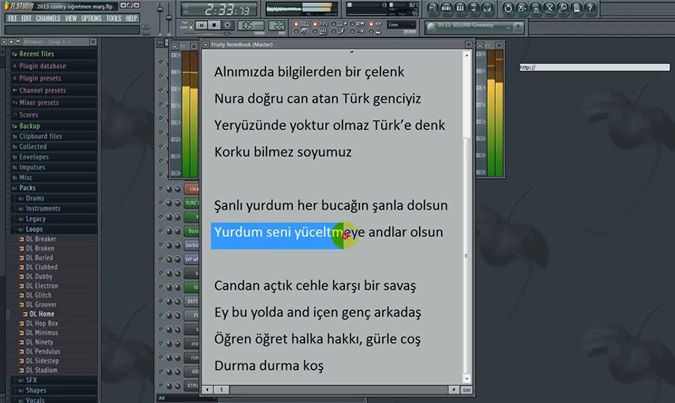The width and height of the screenshot is (675, 403).
Task: Click NoteBook vertical scrollbar up arrow
Action: point(467,55)
